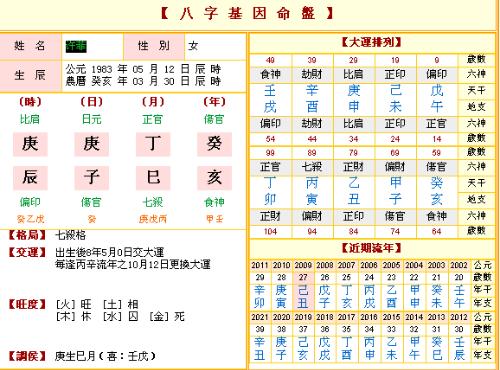The width and height of the screenshot is (500, 370).
Task: Select the 【調侯】 heading
Action: 27,356
